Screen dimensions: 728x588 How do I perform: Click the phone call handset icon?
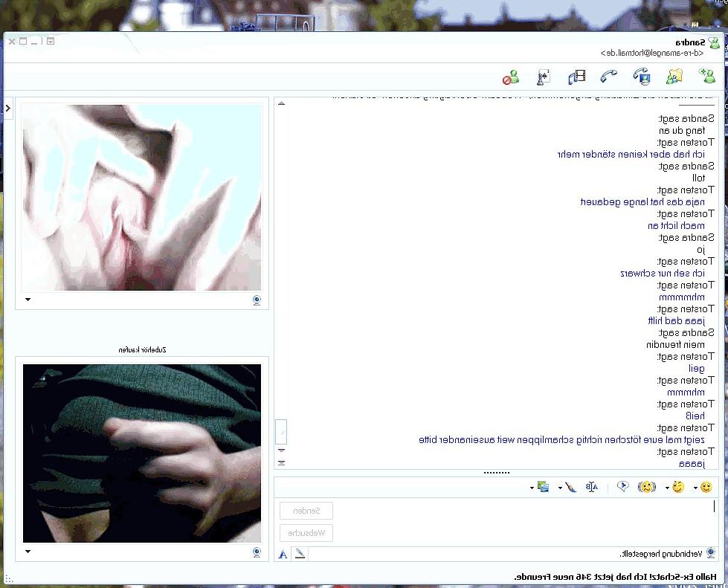[609, 76]
